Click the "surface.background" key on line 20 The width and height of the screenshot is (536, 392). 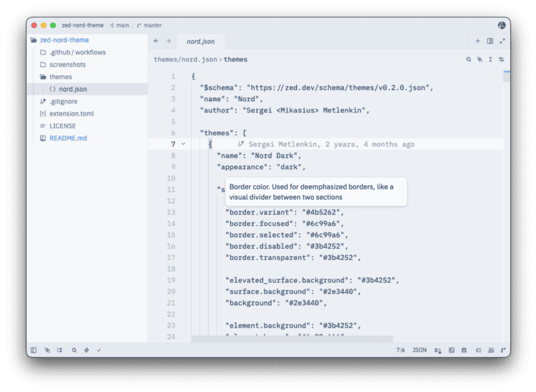click(267, 291)
